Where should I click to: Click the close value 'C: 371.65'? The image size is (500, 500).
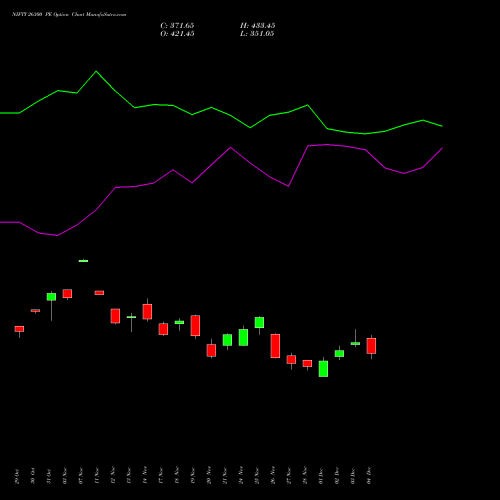click(177, 26)
